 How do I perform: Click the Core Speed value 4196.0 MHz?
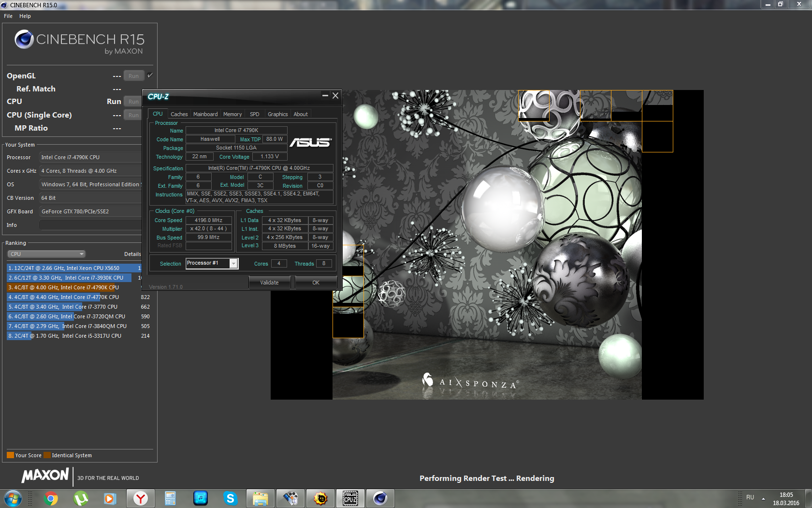click(208, 220)
